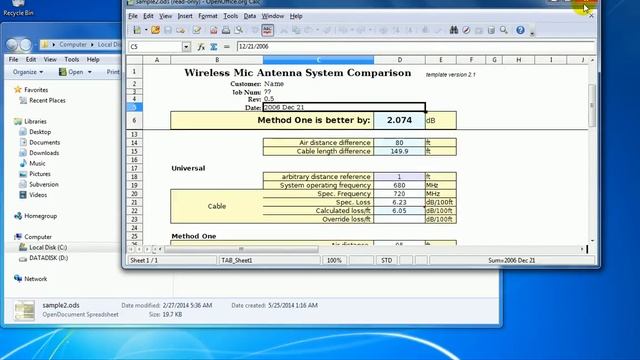
Task: Open the Tools menu in Calc
Action: 231,16
